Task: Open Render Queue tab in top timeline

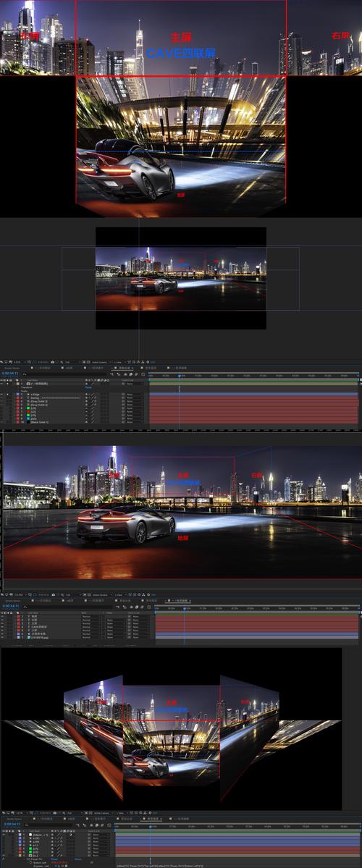Action: coord(12,367)
